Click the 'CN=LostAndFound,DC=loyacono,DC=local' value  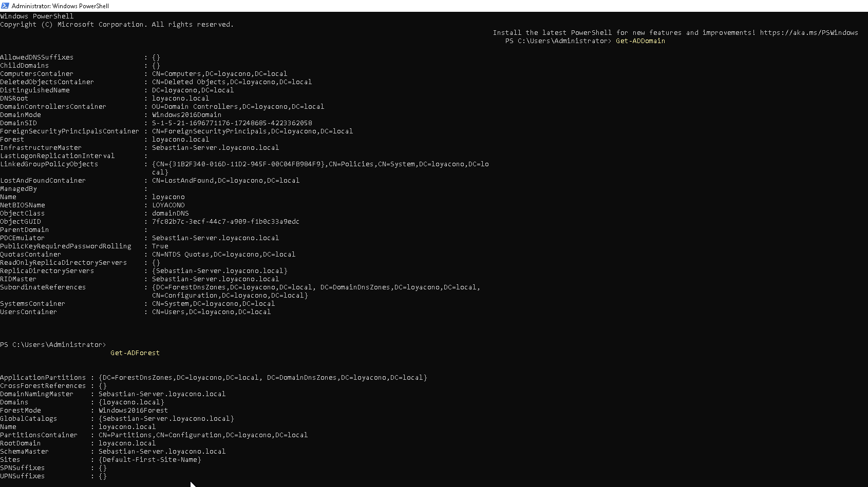click(x=225, y=181)
